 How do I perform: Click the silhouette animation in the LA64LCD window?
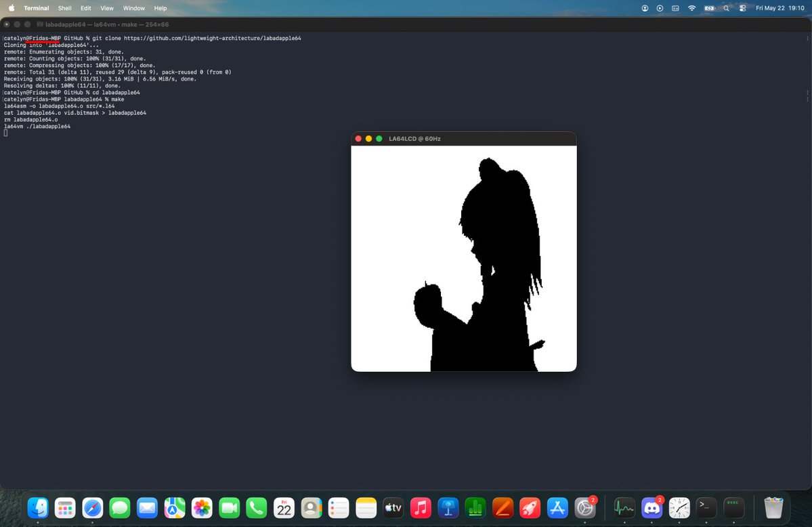coord(464,258)
